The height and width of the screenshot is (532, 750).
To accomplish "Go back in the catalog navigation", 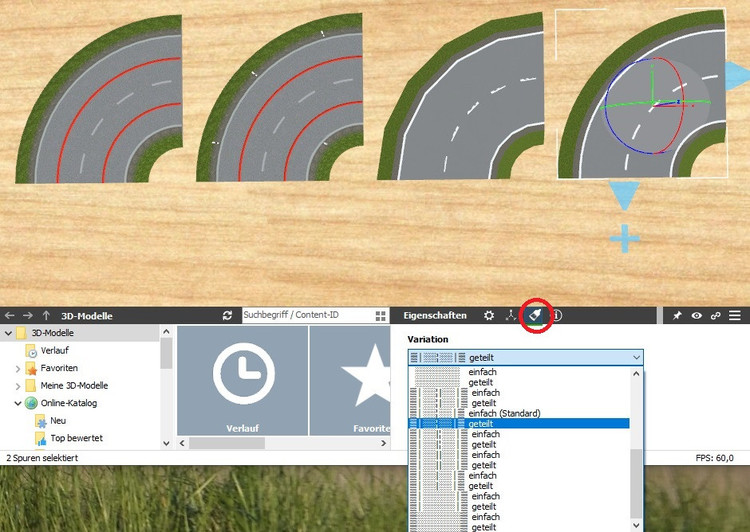I will 10,316.
